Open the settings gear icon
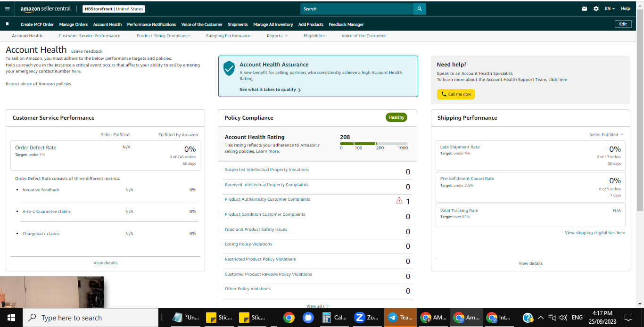The width and height of the screenshot is (644, 327). pos(596,8)
